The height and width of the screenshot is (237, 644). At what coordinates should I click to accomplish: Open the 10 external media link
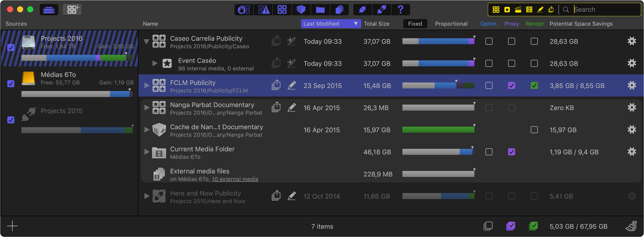pyautogui.click(x=235, y=179)
